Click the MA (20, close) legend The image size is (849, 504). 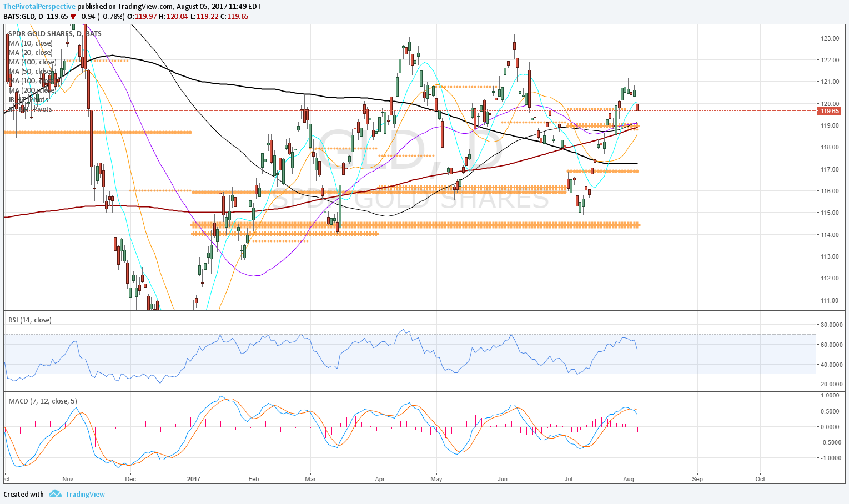click(x=31, y=53)
